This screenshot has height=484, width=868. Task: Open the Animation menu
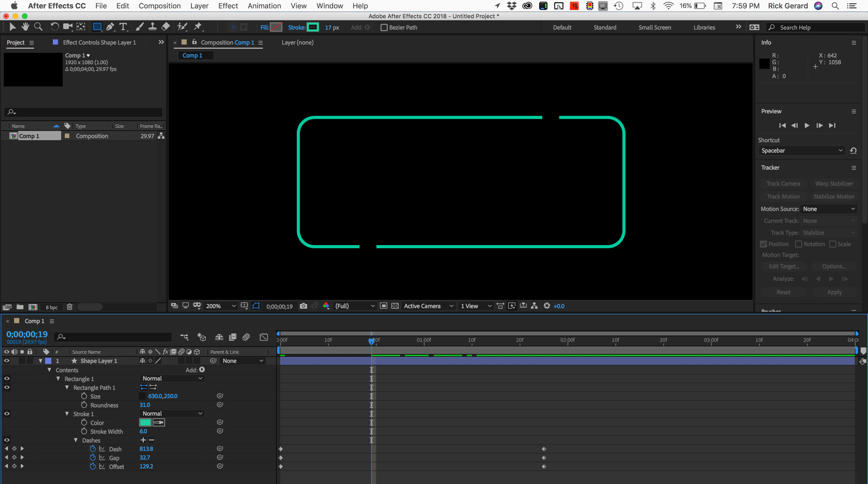[x=264, y=6]
